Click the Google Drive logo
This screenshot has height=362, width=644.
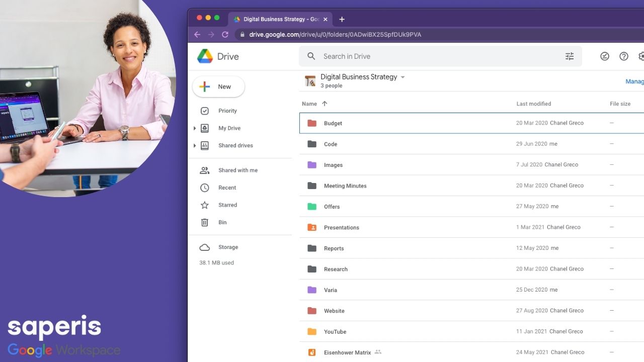(205, 56)
